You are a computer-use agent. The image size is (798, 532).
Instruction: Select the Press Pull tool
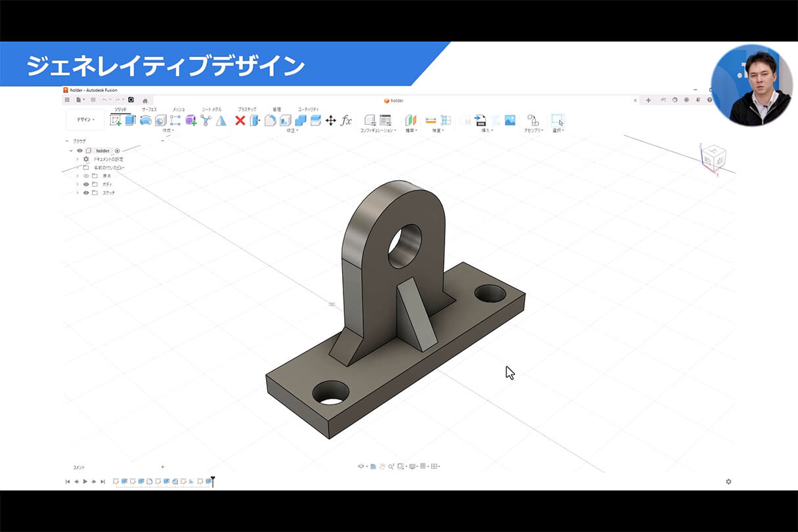tap(255, 120)
